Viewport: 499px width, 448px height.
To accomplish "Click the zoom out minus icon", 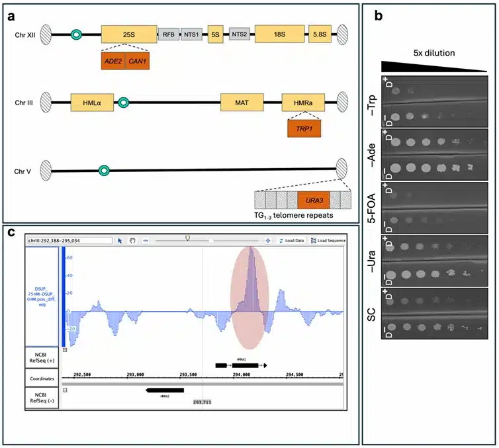I will point(146,241).
